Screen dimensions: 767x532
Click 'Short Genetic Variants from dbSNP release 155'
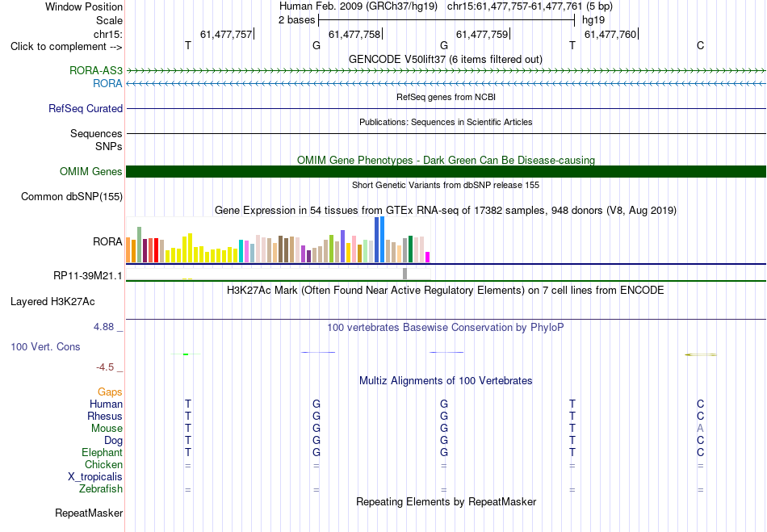[x=446, y=185]
